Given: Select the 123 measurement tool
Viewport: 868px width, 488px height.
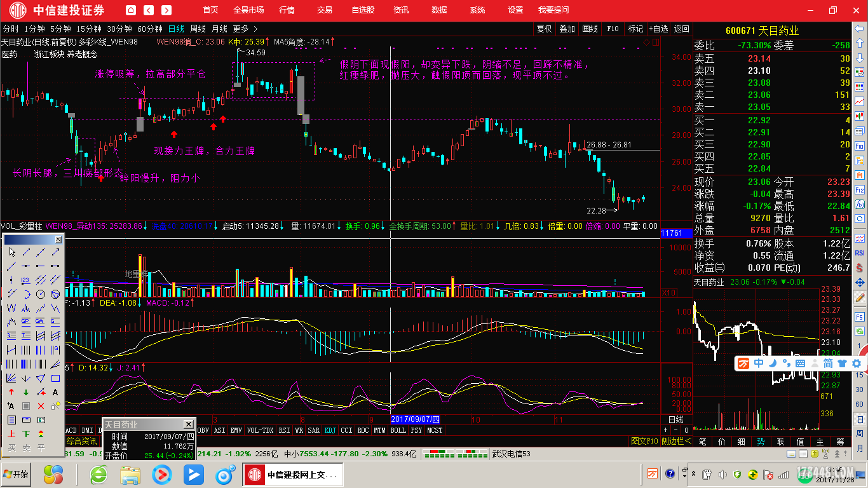Looking at the screenshot, I should (x=26, y=280).
